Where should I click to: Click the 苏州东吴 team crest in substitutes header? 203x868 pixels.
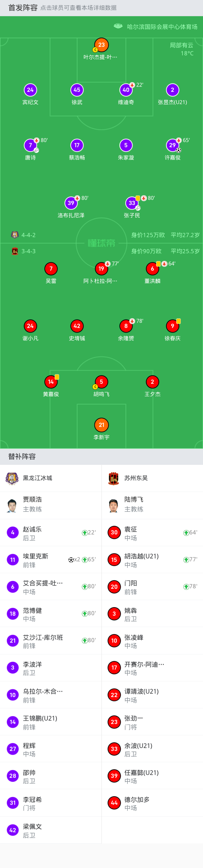click(114, 478)
